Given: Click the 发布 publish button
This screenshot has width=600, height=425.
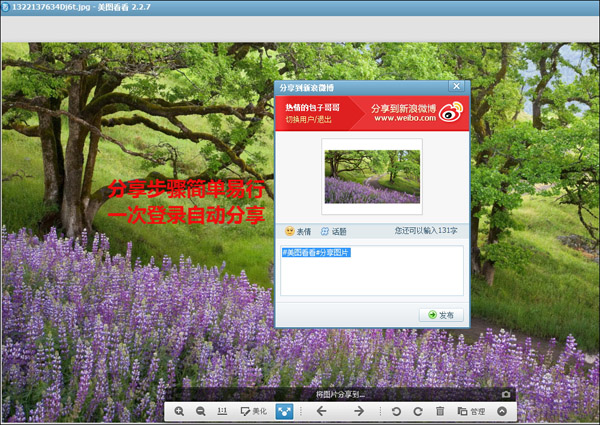Looking at the screenshot, I should click(441, 315).
